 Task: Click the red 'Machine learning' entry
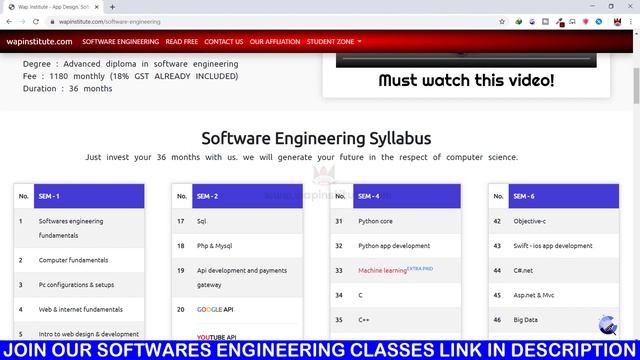click(382, 271)
